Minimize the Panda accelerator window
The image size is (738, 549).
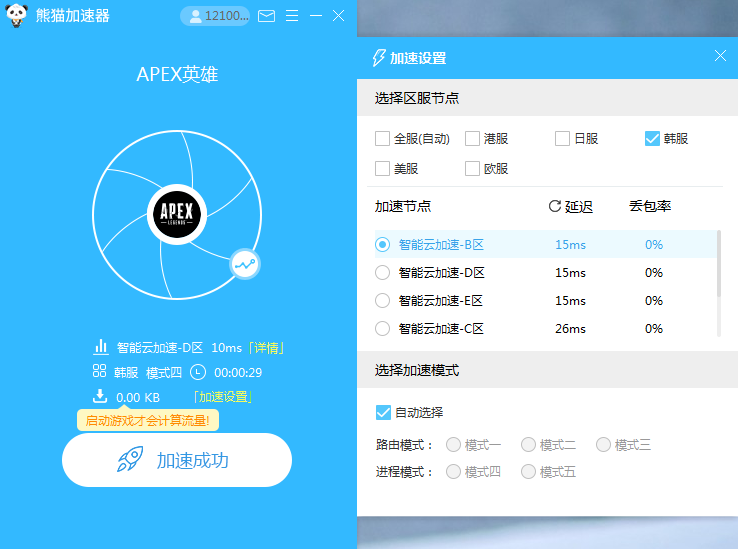point(316,16)
